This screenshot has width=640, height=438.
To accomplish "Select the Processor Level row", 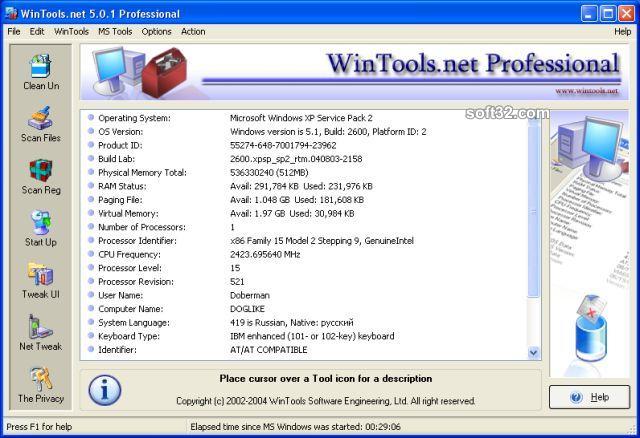I will tap(304, 268).
